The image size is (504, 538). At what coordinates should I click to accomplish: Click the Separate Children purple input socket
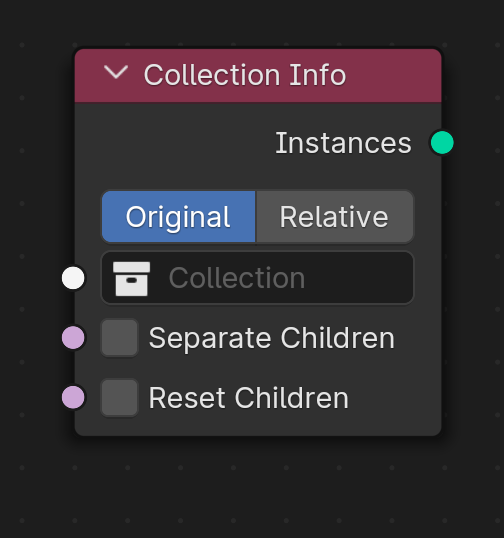[x=73, y=338]
